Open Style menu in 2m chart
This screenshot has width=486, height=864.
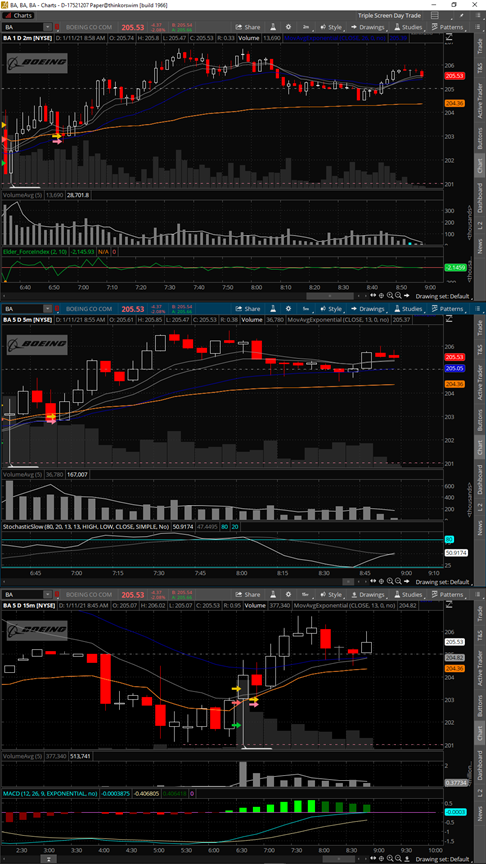click(x=331, y=27)
